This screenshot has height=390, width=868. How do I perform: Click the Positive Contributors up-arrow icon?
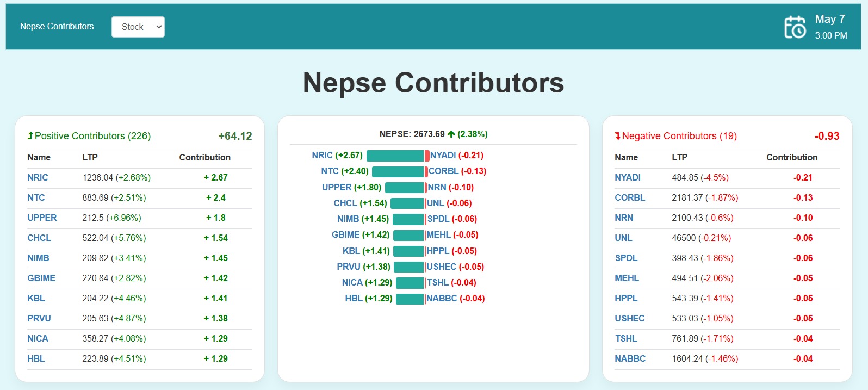point(30,136)
